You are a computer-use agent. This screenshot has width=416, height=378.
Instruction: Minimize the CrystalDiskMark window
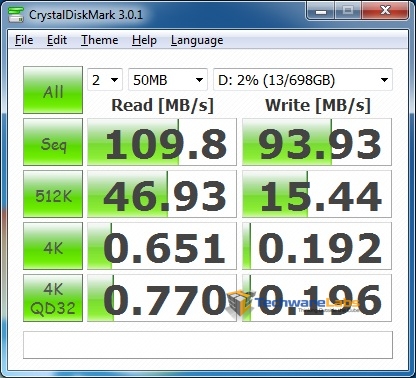tap(321, 11)
